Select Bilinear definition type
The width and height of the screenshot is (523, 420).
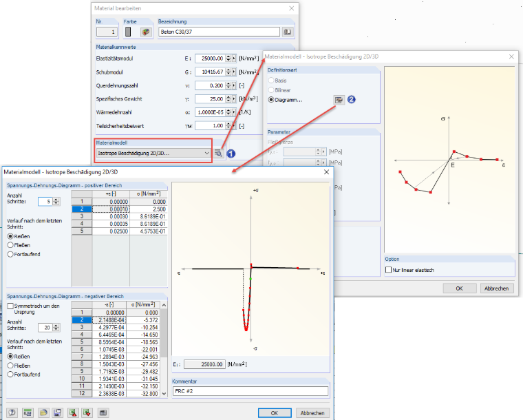(271, 90)
